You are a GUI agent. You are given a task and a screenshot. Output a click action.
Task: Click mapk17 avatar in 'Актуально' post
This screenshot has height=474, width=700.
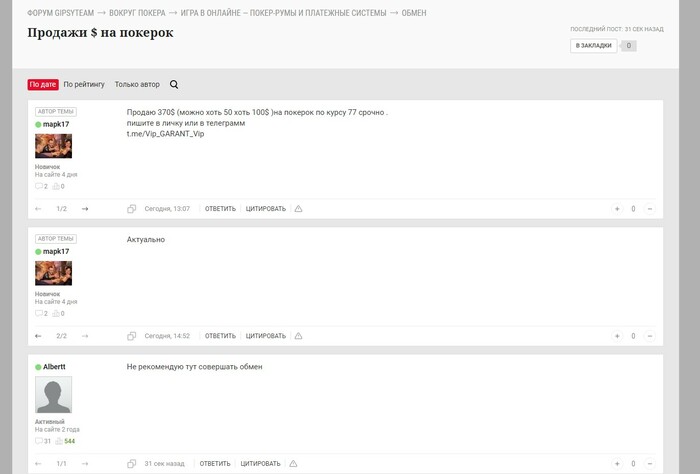coord(54,273)
